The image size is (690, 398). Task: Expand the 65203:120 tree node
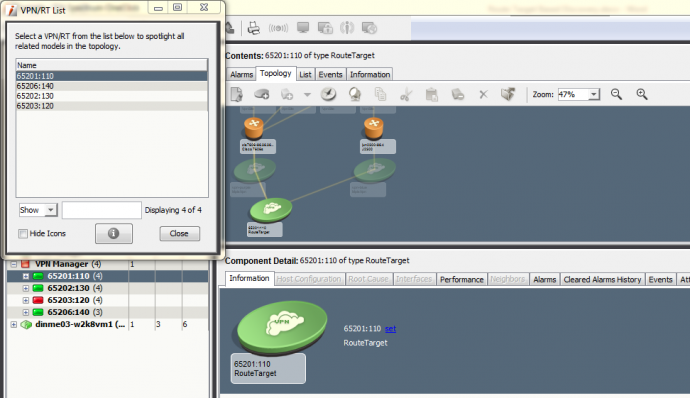26,300
